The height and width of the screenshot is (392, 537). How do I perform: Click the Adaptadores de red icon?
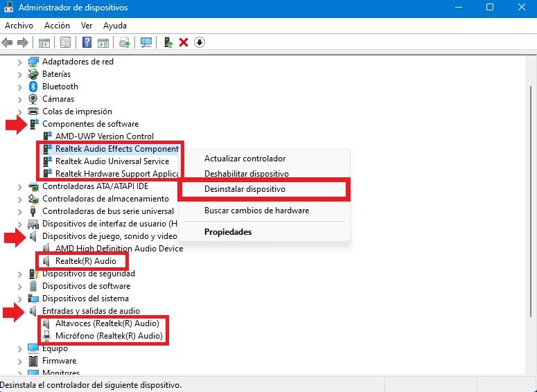point(33,62)
